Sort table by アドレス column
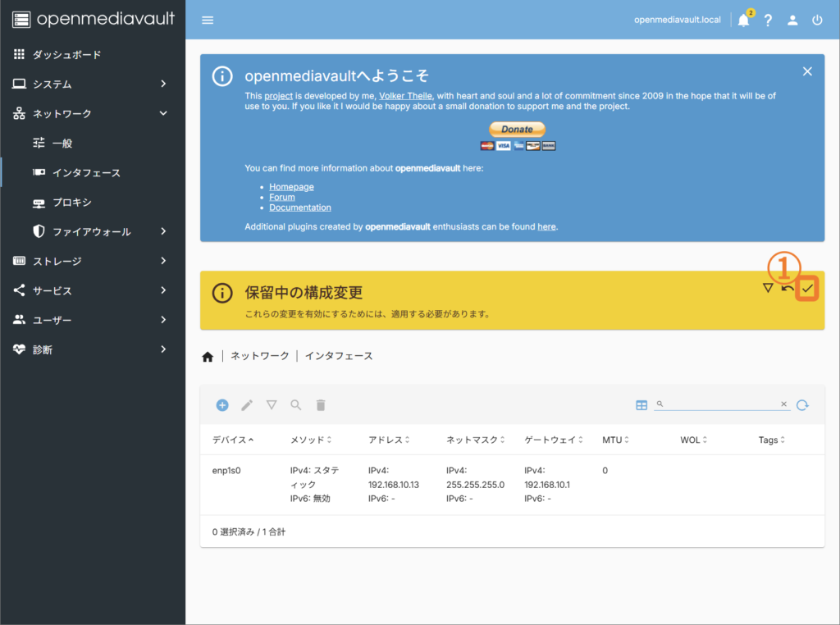840x625 pixels. [389, 440]
